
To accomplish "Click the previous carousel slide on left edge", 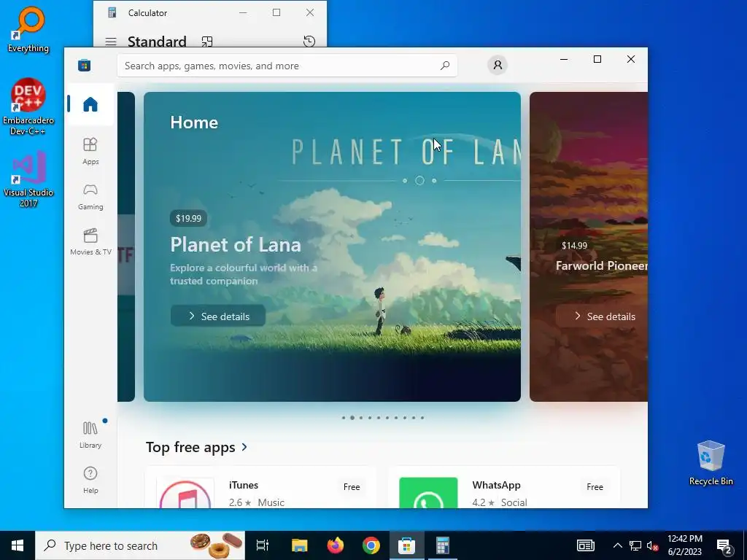I will click(x=126, y=246).
